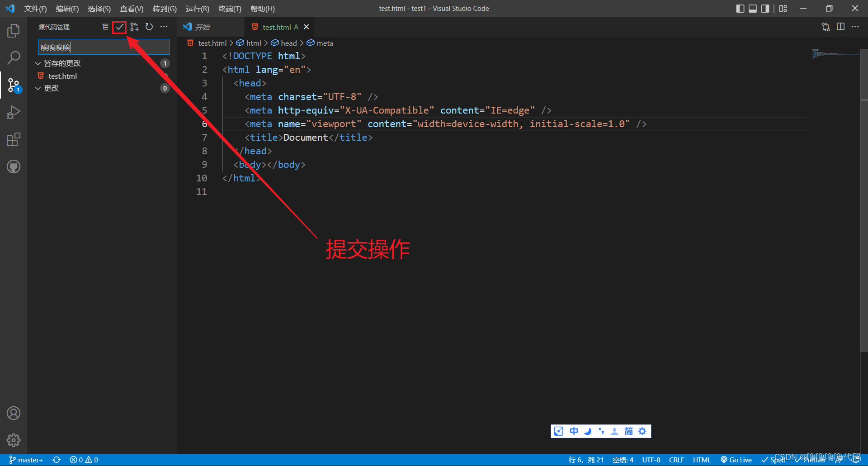The image size is (868, 466).
Task: Open the 终端(T) menu
Action: pyautogui.click(x=230, y=9)
